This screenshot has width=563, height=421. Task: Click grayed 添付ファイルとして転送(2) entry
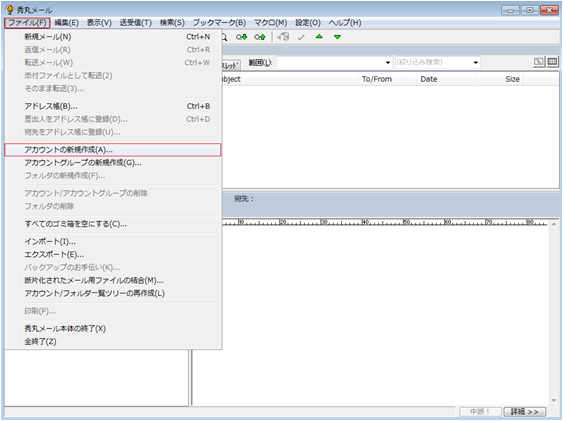click(x=113, y=75)
